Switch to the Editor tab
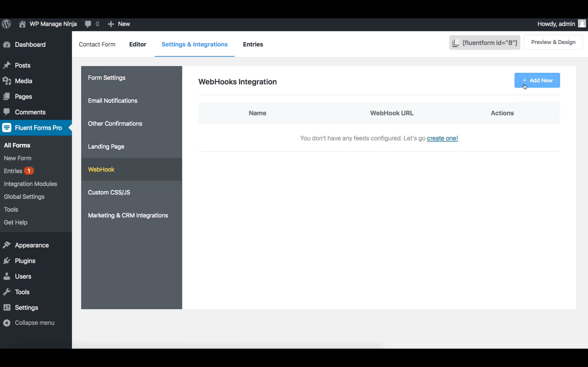Viewport: 588px width, 367px height. coord(138,44)
